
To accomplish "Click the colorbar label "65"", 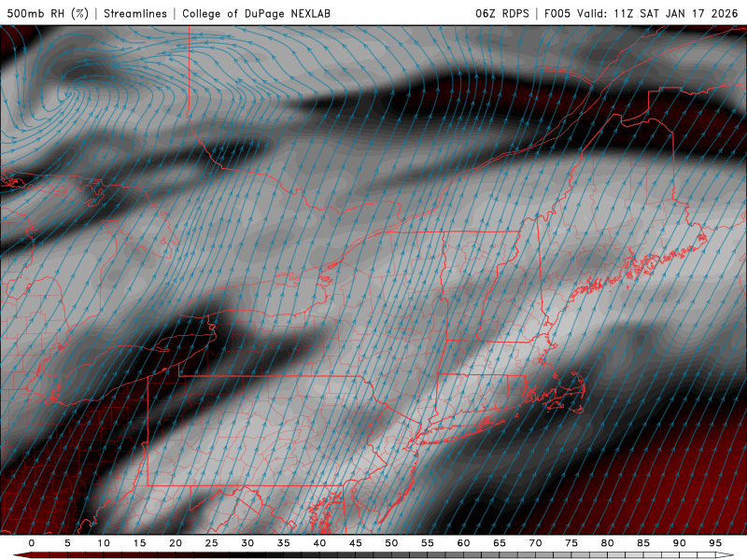I will [500, 543].
